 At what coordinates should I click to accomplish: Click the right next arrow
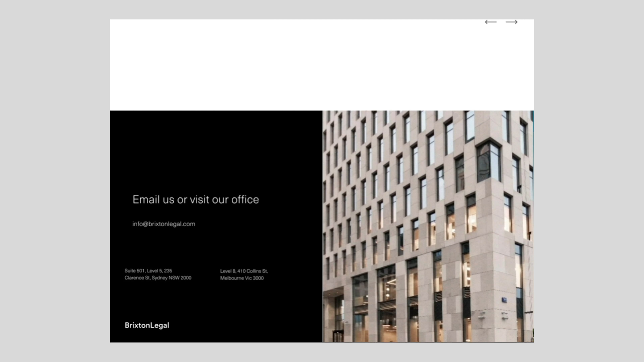(512, 22)
